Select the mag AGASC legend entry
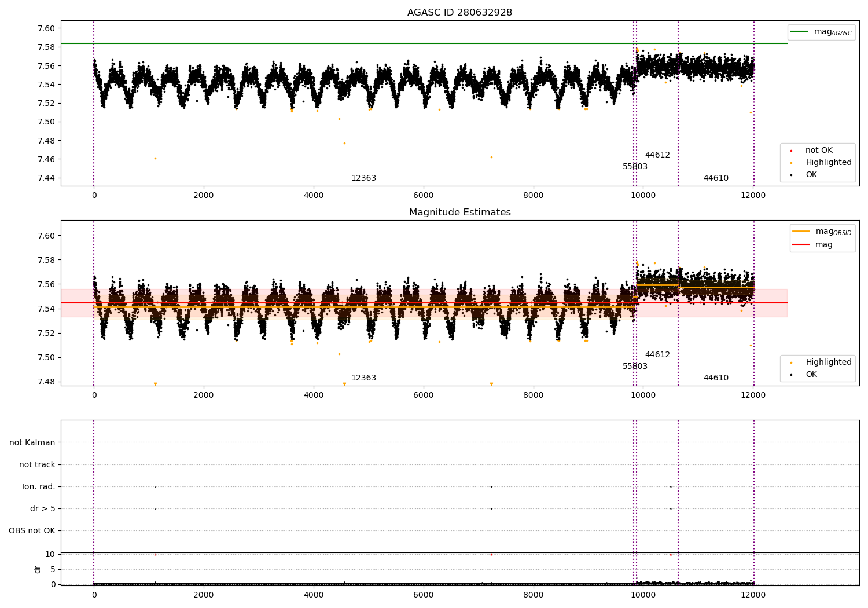868x608 pixels. pos(821,32)
